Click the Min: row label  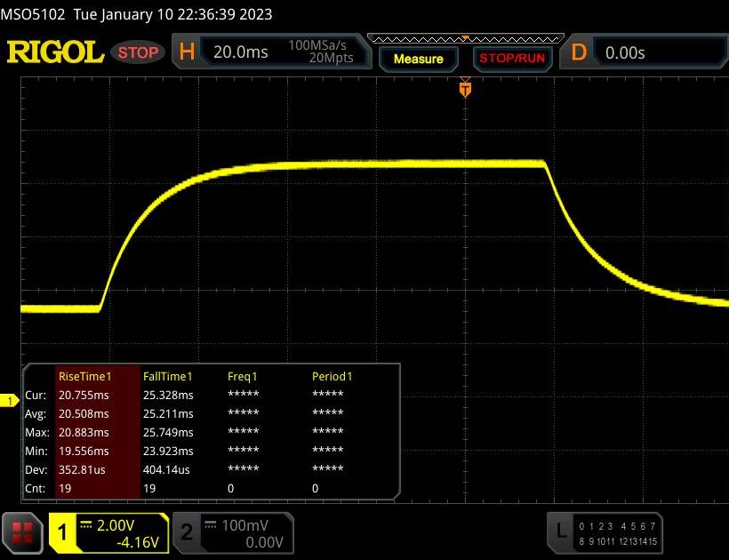[36, 451]
